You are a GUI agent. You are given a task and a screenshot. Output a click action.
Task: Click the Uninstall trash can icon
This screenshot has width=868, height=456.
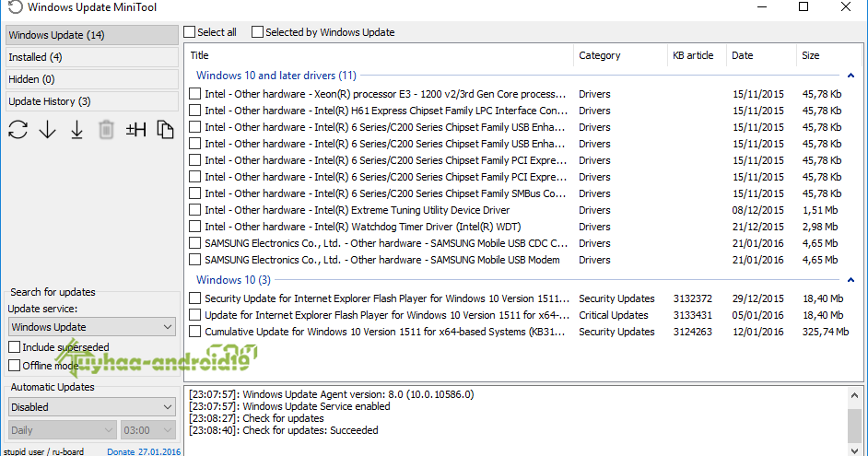(106, 130)
